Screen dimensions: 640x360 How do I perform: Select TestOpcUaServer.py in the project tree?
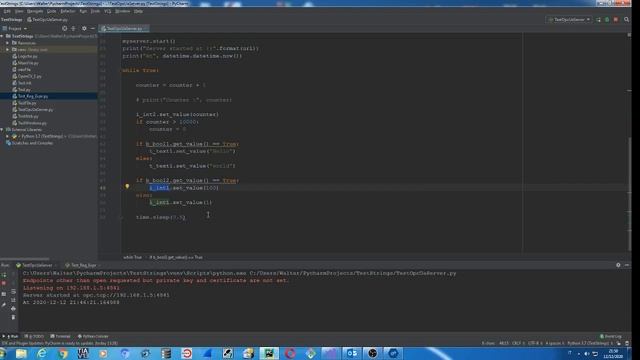[36, 110]
